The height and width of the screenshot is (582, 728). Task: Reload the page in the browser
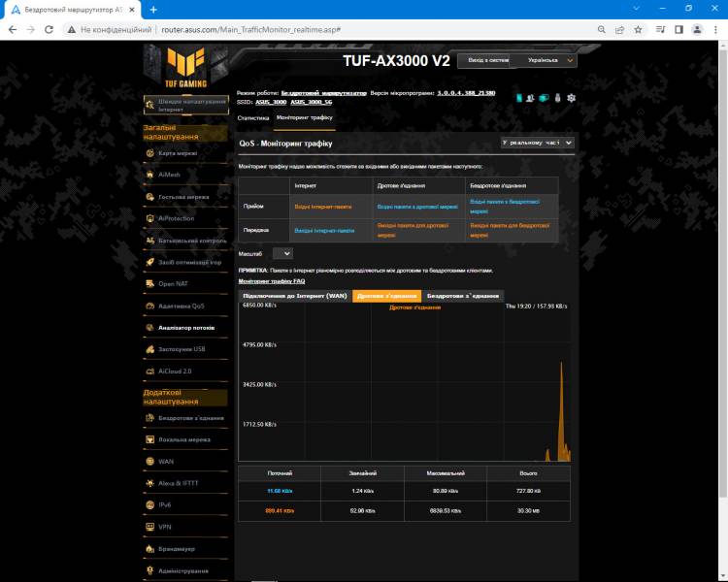point(49,30)
